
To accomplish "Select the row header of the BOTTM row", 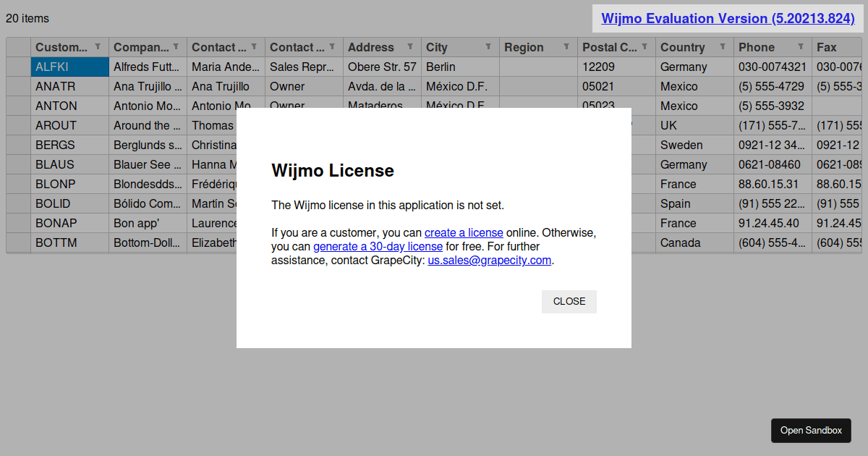I will tap(19, 242).
